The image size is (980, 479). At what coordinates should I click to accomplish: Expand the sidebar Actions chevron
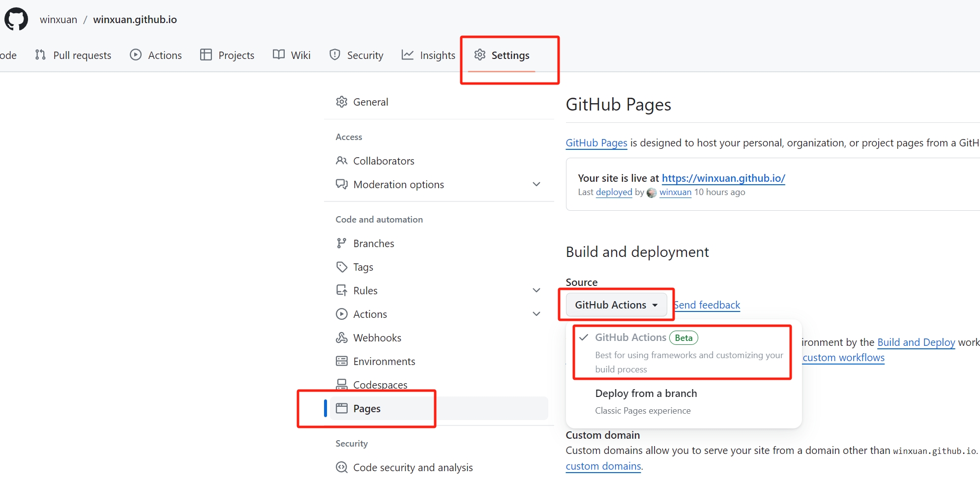(536, 314)
